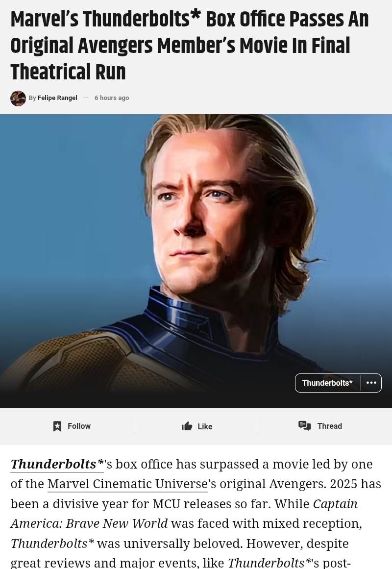The image size is (392, 569).
Task: Click italic 'Thunderbolts*' before 's post-' in last line
Action: [x=270, y=563]
